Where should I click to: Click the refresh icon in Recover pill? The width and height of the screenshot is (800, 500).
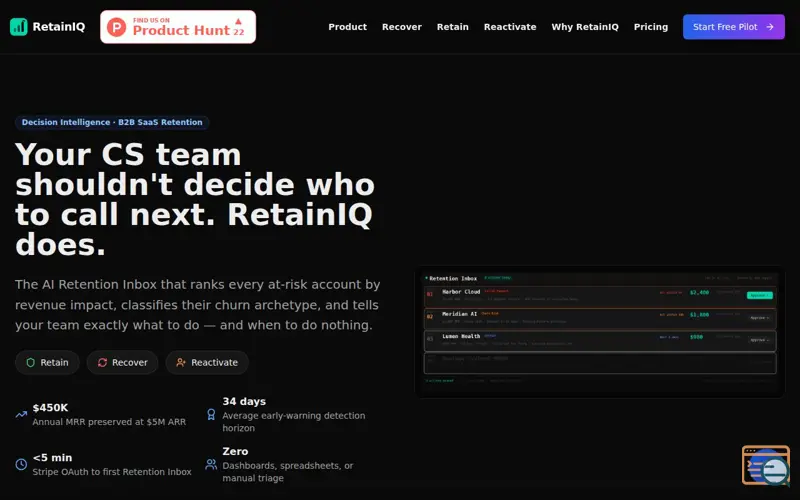[103, 362]
